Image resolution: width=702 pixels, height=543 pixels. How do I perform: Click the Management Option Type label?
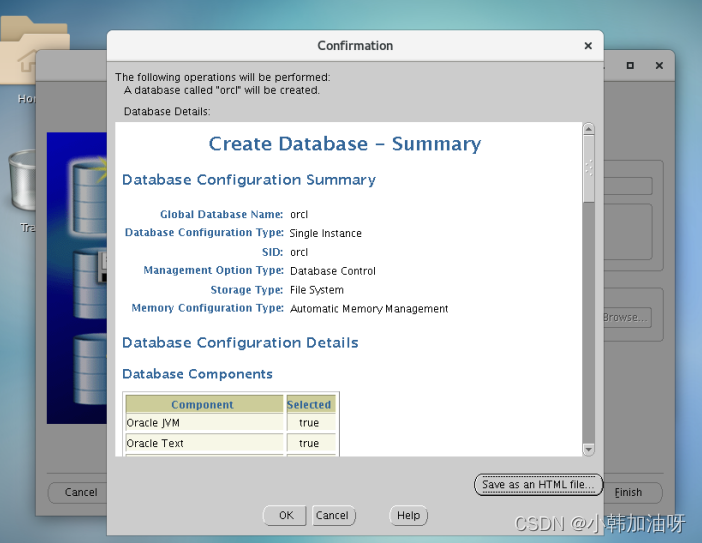(x=214, y=270)
